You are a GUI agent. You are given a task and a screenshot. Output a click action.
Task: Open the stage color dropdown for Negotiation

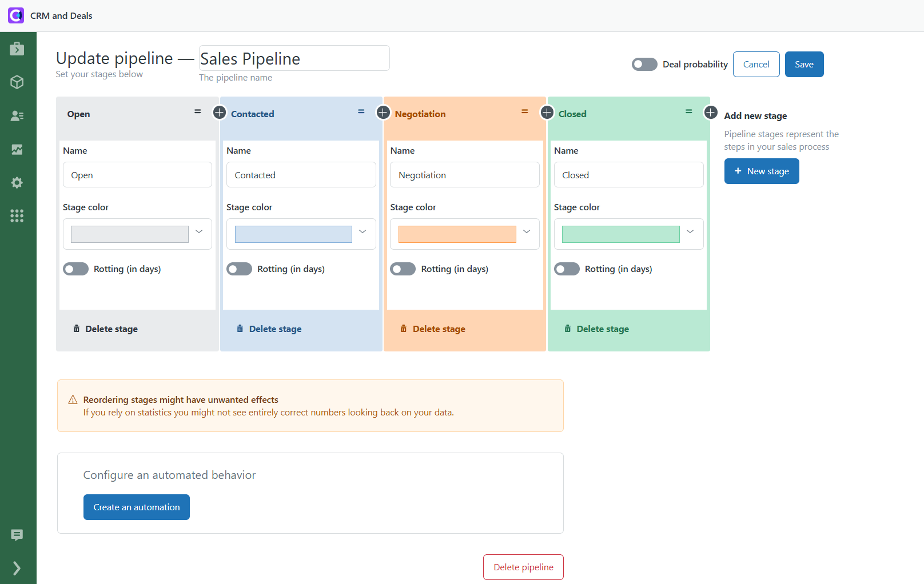[x=526, y=231]
